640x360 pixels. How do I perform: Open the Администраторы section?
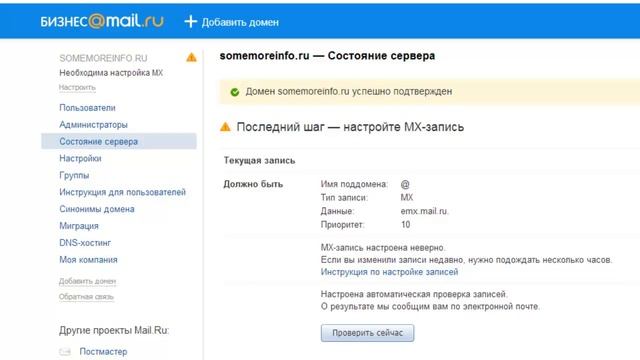tap(93, 124)
